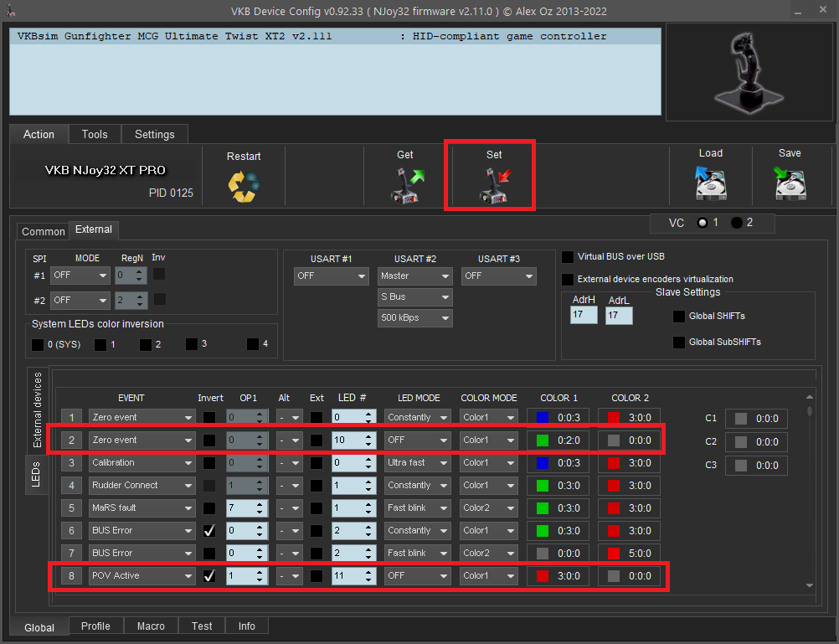Click row number 5 button
839x644 pixels.
coord(71,508)
